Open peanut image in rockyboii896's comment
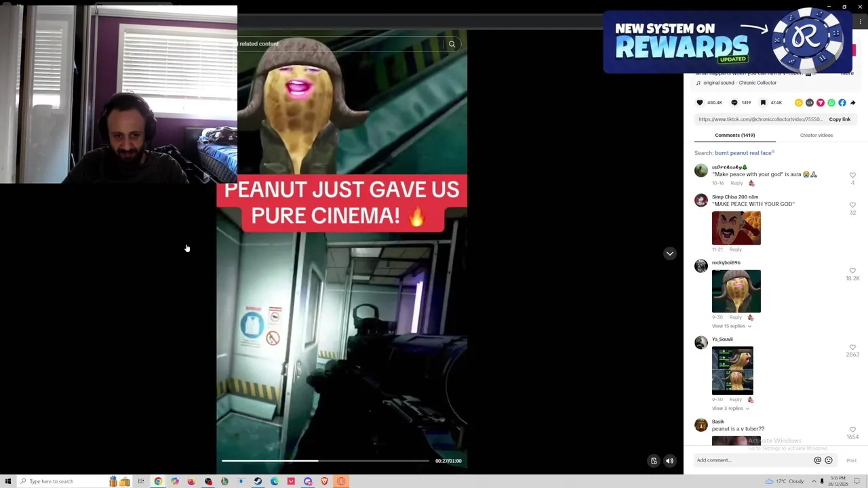Screen dimensions: 868x488 click(x=736, y=291)
